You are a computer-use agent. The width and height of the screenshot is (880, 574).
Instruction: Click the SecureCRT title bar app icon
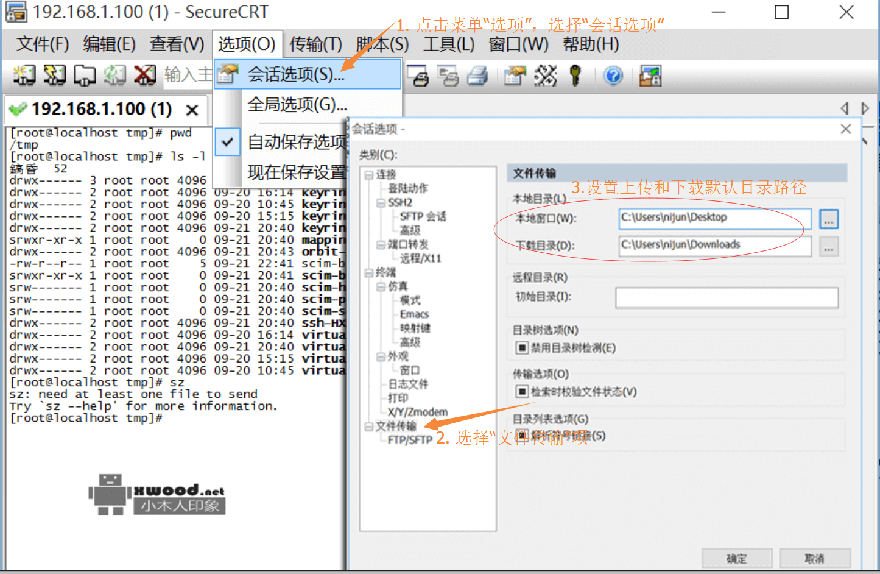15,12
